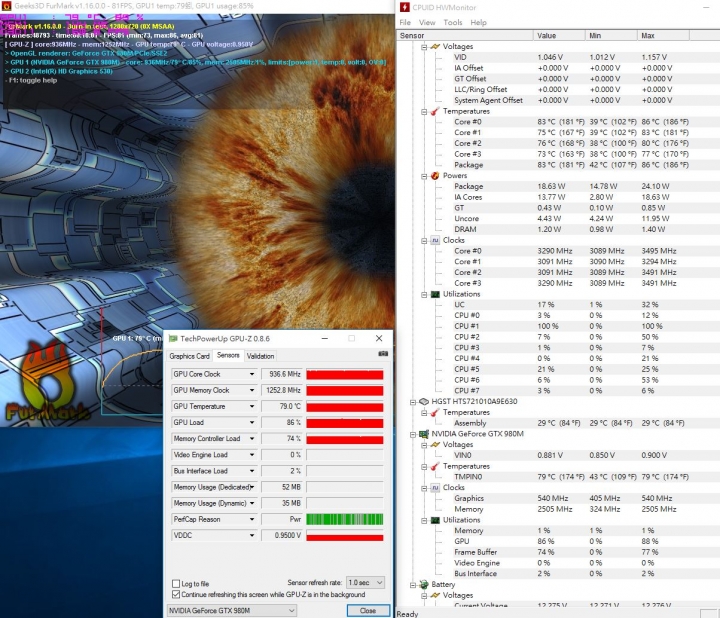
Task: Click the CPU Voltages icon at the top of the tree
Action: click(x=435, y=46)
